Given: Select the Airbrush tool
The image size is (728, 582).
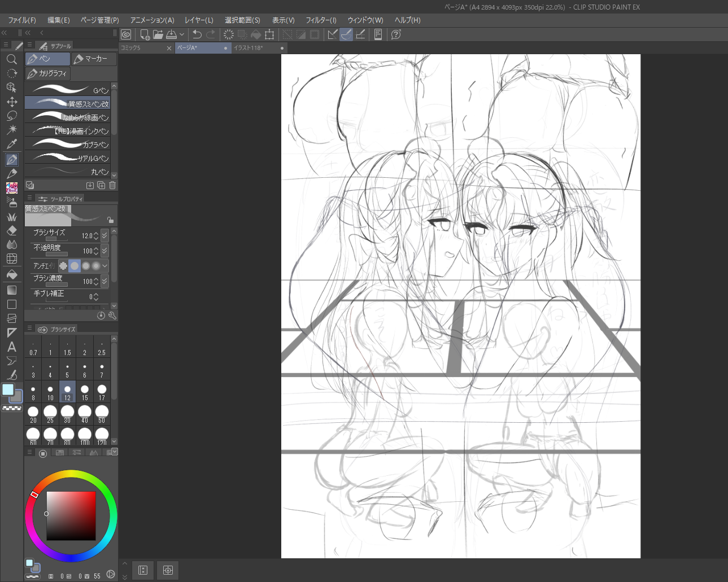Looking at the screenshot, I should [x=11, y=202].
